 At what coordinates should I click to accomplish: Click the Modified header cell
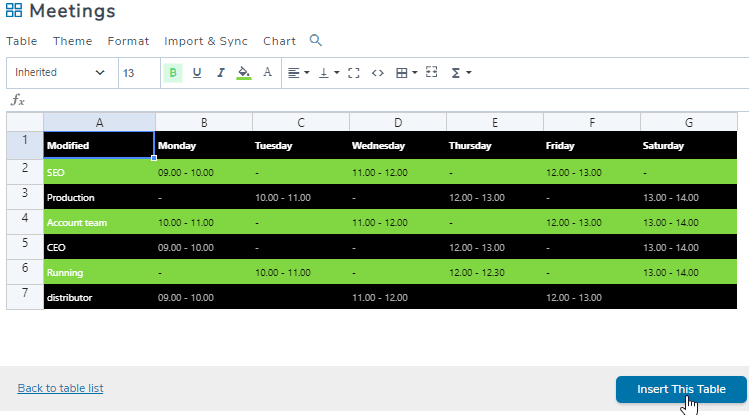(99, 145)
